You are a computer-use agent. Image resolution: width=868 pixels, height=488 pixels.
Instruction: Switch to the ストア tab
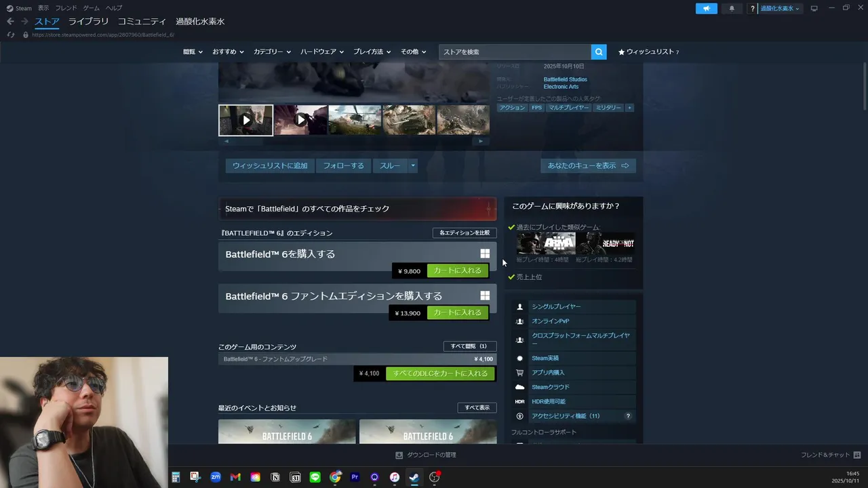[x=47, y=22]
